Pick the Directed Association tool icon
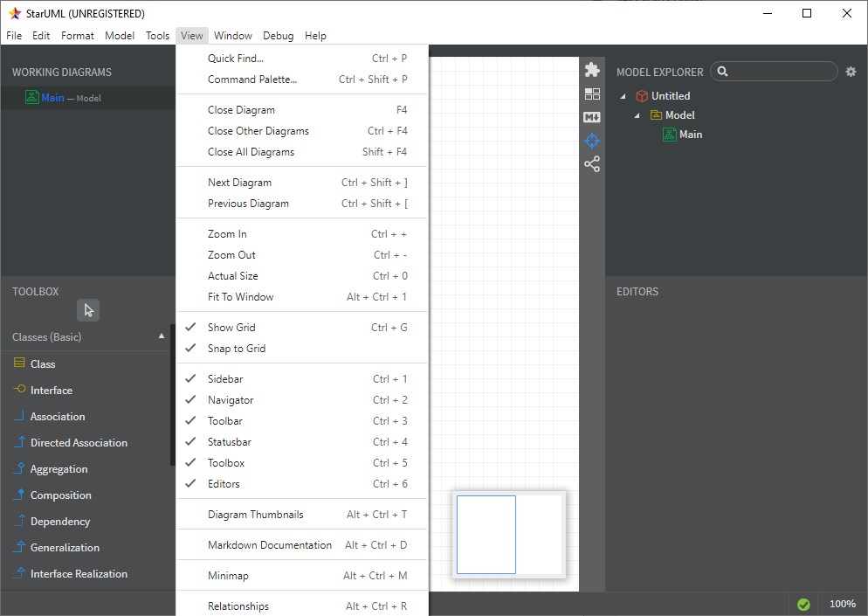 click(19, 441)
